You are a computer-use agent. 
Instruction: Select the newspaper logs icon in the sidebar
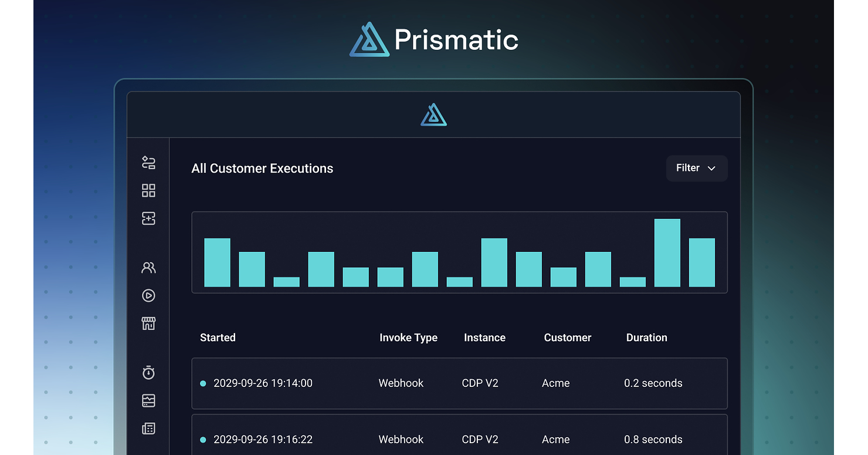[x=148, y=429]
